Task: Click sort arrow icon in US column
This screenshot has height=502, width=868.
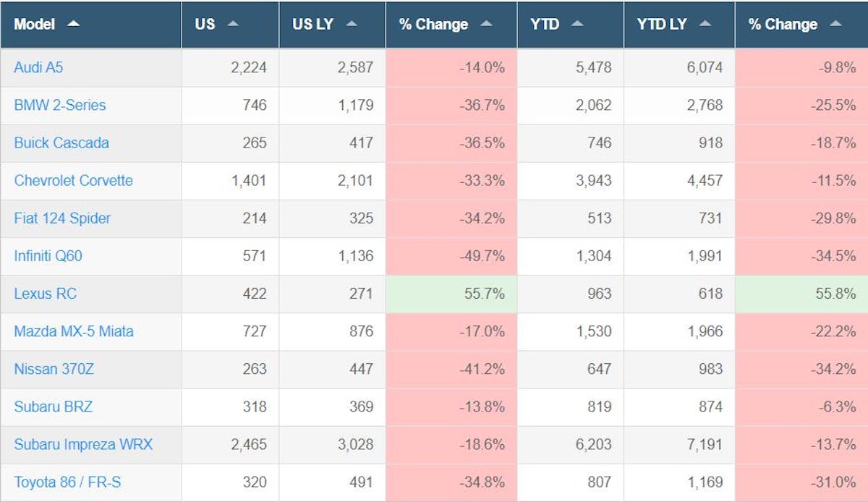Action: click(x=233, y=24)
